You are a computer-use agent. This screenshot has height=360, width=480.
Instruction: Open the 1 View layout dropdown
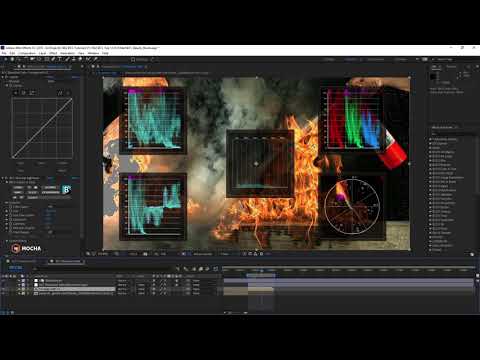(226, 254)
